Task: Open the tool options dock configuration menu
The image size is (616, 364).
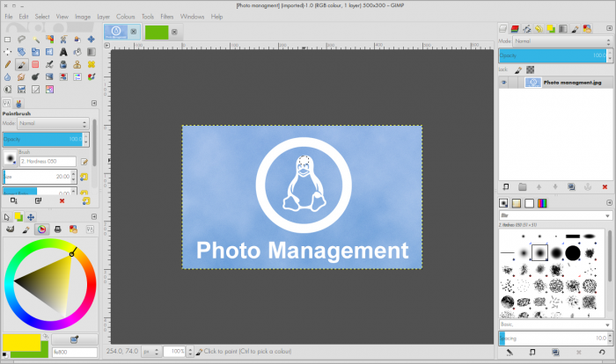Action: 94,103
